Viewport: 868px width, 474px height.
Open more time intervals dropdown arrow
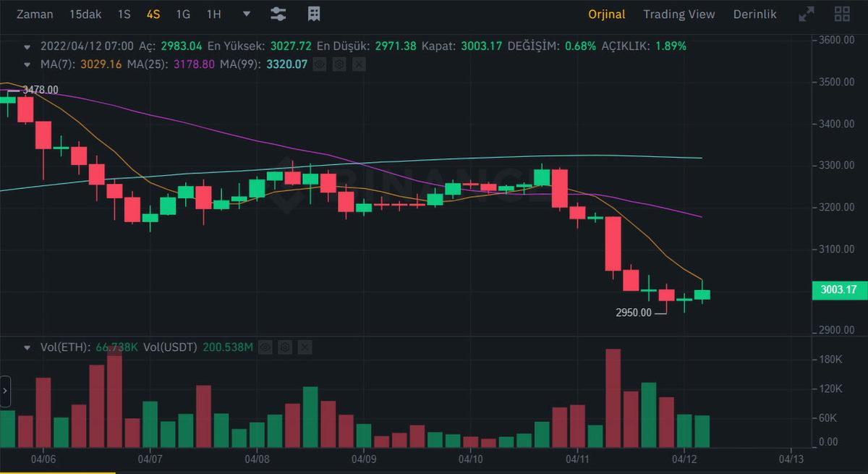pyautogui.click(x=247, y=14)
